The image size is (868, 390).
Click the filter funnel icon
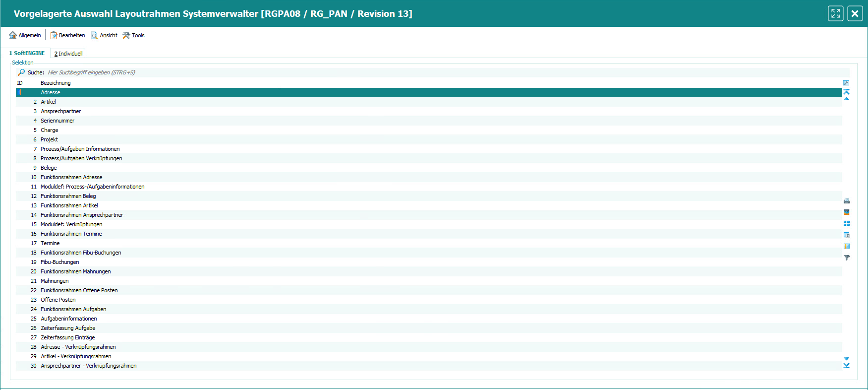click(x=847, y=258)
